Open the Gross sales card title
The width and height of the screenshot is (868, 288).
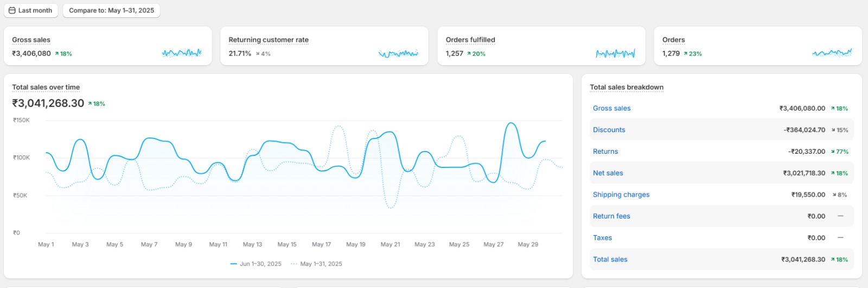click(31, 40)
